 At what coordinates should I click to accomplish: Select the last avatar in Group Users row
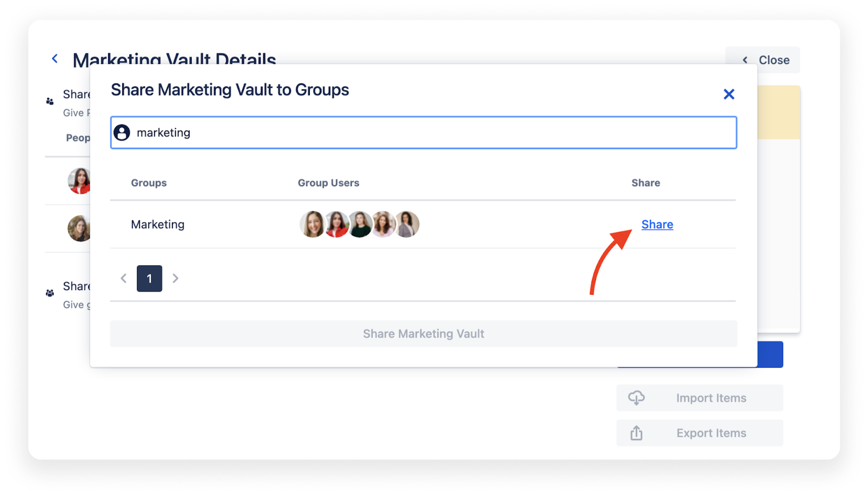[x=407, y=224]
